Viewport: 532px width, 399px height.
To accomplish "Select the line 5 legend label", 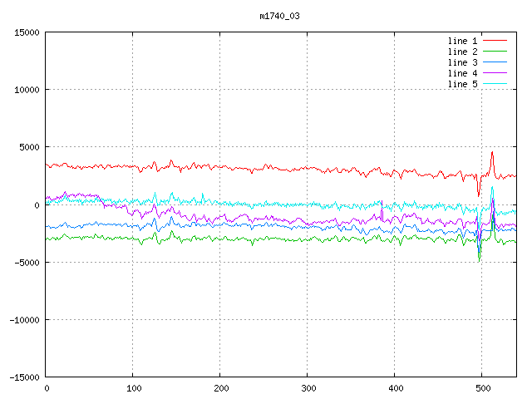I will point(462,84).
